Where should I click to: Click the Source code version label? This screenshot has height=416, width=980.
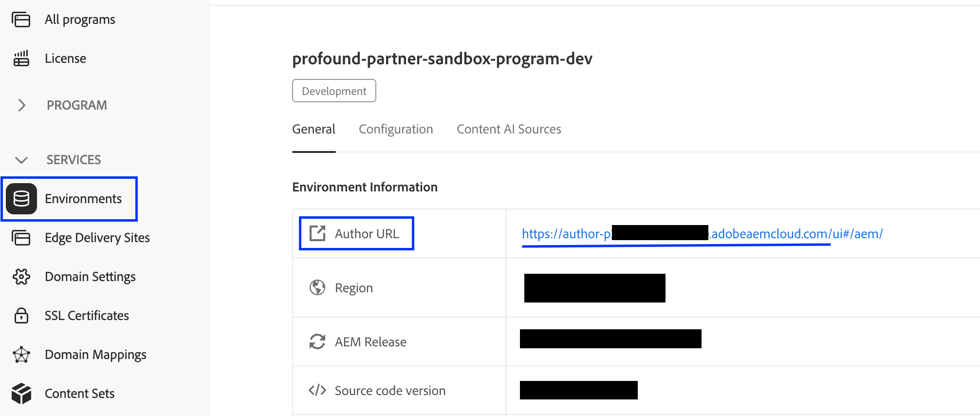(x=390, y=391)
